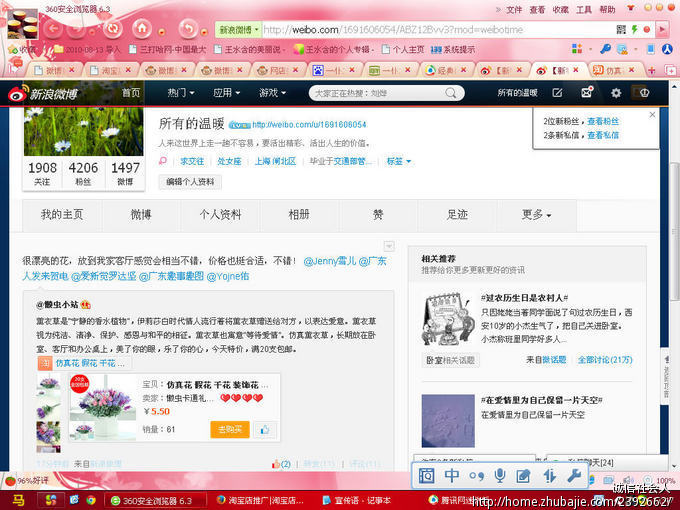Click the IME skin box icon
This screenshot has width=680, height=510.
(x=426, y=476)
